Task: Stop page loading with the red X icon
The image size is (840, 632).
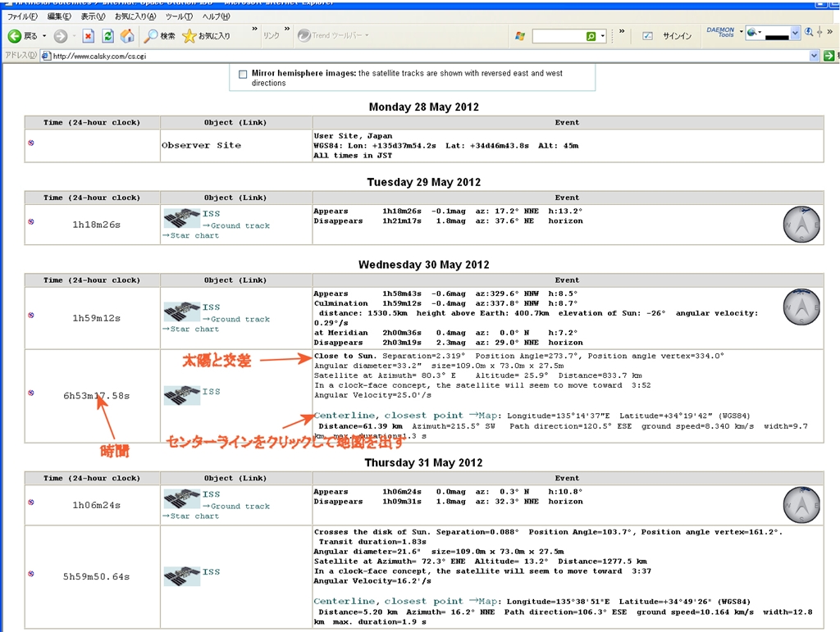Action: 89,36
